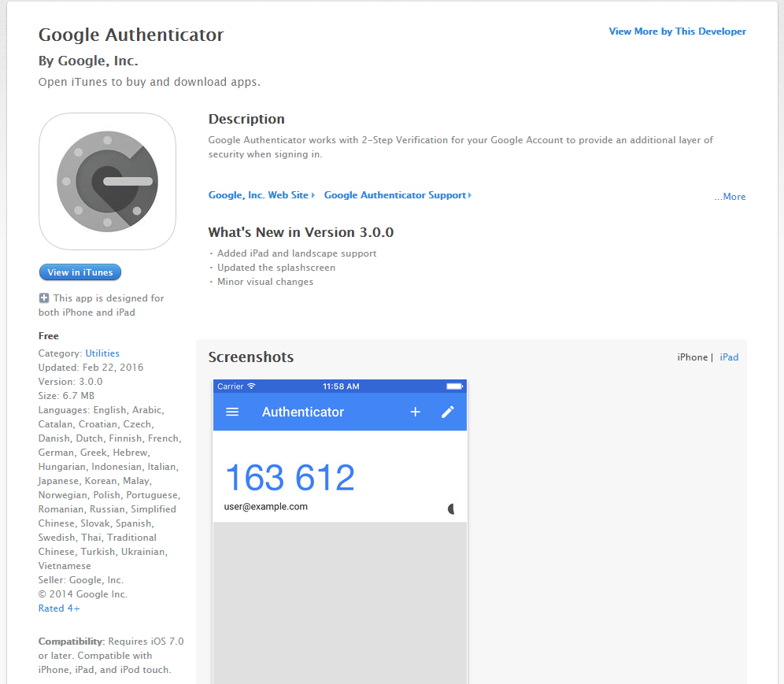Screen dimensions: 784x684
Task: Click the Description heading
Action: click(246, 119)
